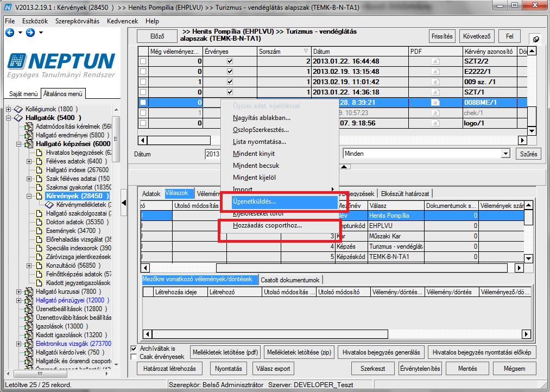Collapse left menu panel with black arrow
This screenshot has width=550, height=392.
click(x=124, y=203)
